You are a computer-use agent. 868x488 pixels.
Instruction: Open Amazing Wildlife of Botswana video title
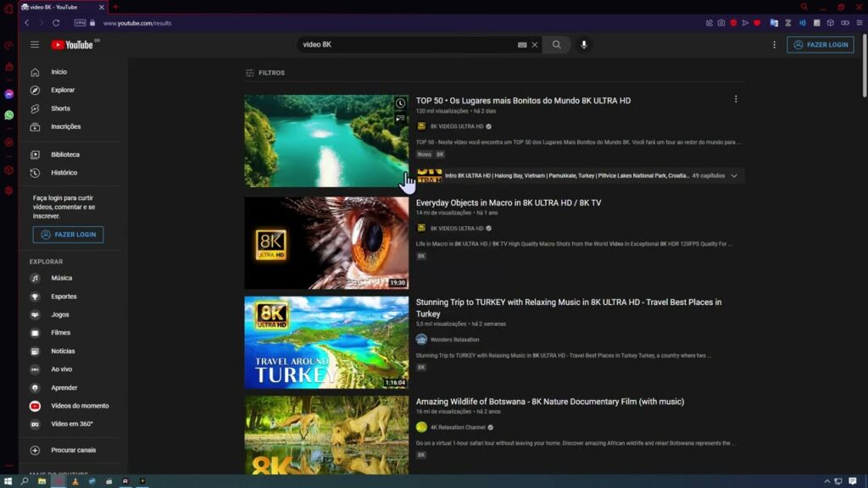click(549, 402)
